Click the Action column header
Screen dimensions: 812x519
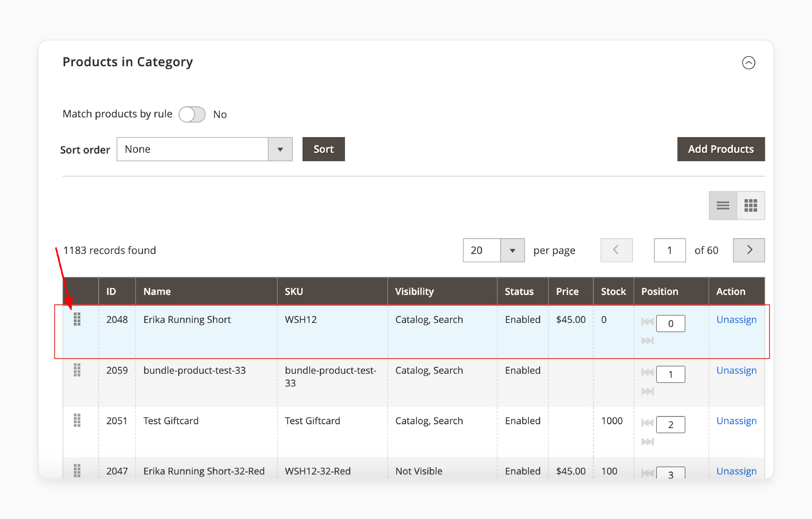click(x=737, y=291)
